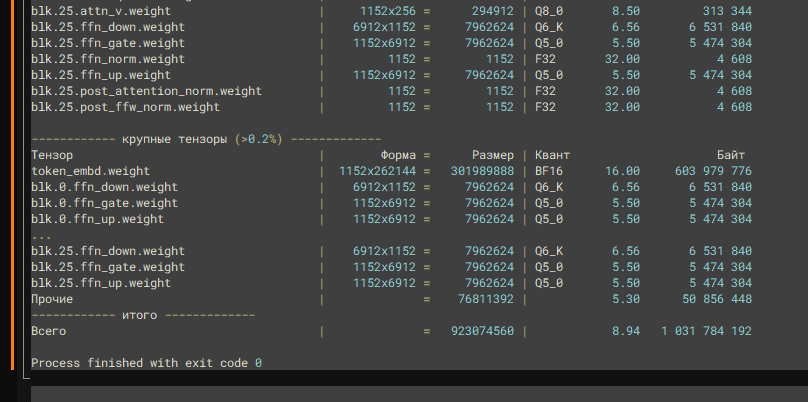
Task: Click the 8.94 average bits value
Action: [x=626, y=331]
